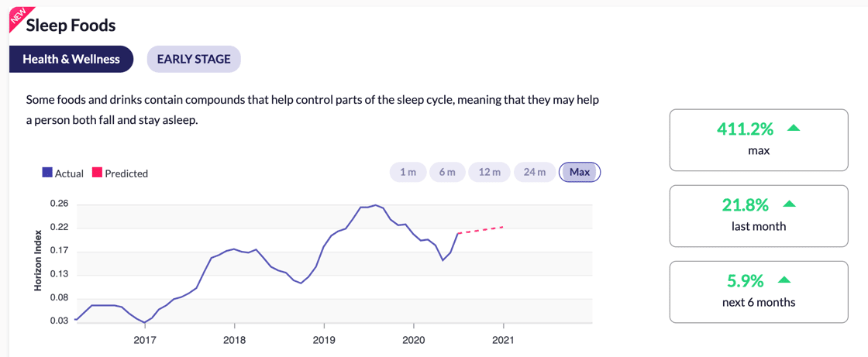Select the 1 m time range
Screen dimensions: 868x357
tap(408, 172)
